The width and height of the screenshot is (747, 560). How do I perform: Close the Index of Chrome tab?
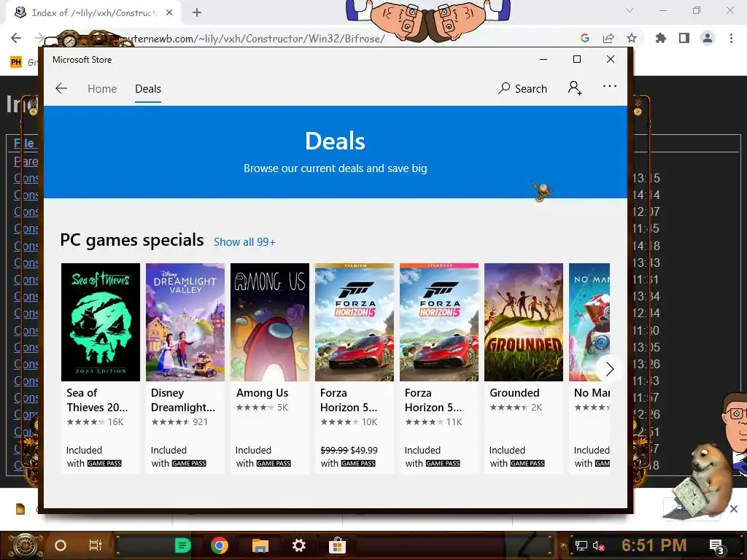pos(169,13)
